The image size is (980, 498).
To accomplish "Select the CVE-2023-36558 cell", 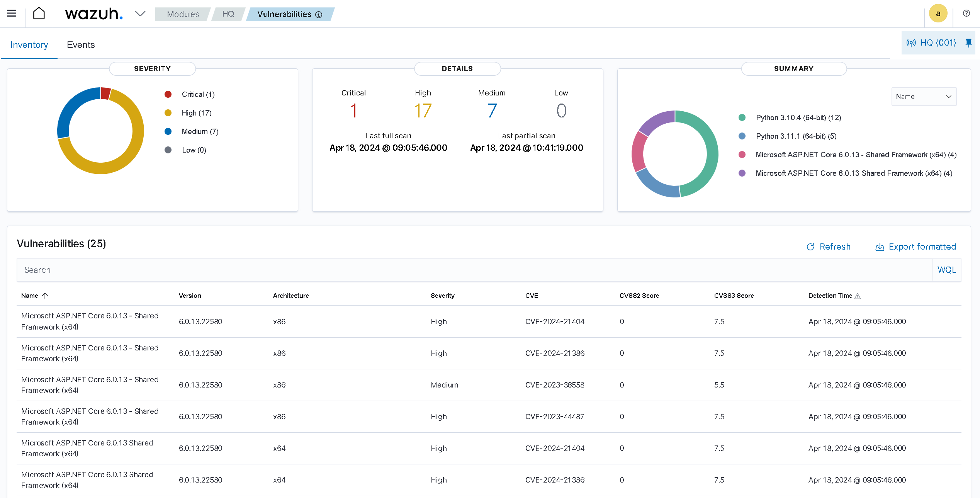I will coord(555,385).
